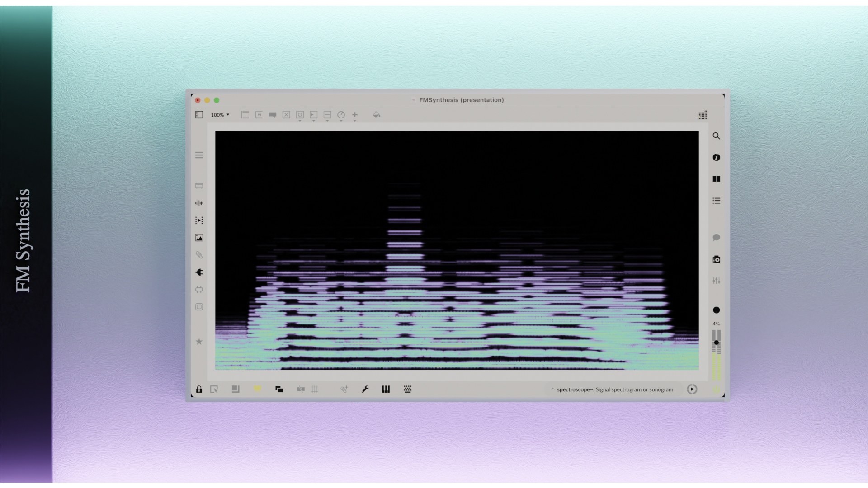Image resolution: width=868 pixels, height=488 pixels.
Task: Open the Max Console list icon
Action: coord(717,201)
